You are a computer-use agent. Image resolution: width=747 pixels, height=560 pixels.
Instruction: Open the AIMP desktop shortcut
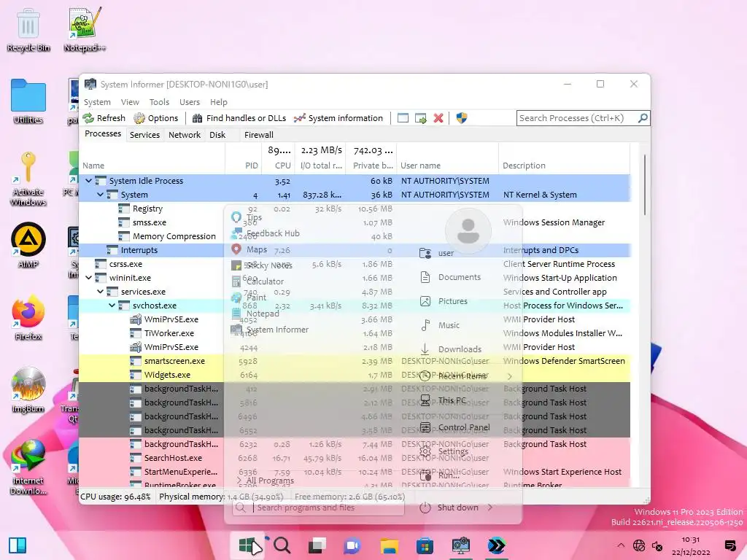pos(28,245)
